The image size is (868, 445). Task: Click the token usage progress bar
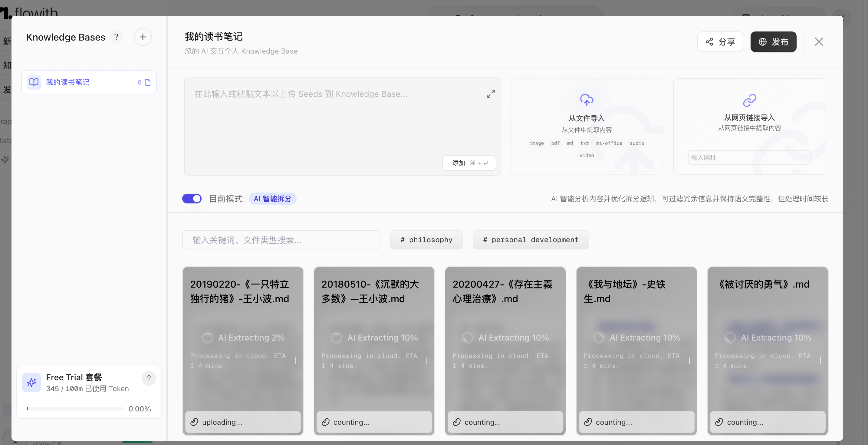(x=75, y=409)
